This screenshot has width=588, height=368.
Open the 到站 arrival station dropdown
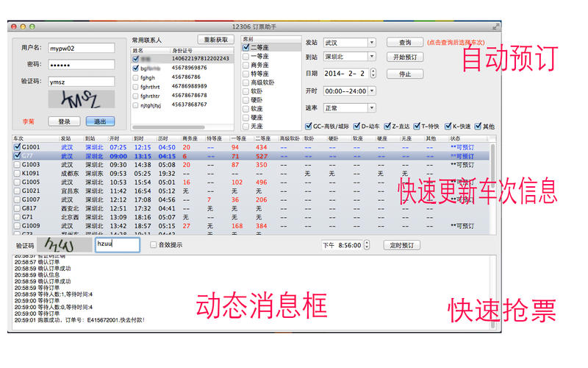pyautogui.click(x=372, y=57)
